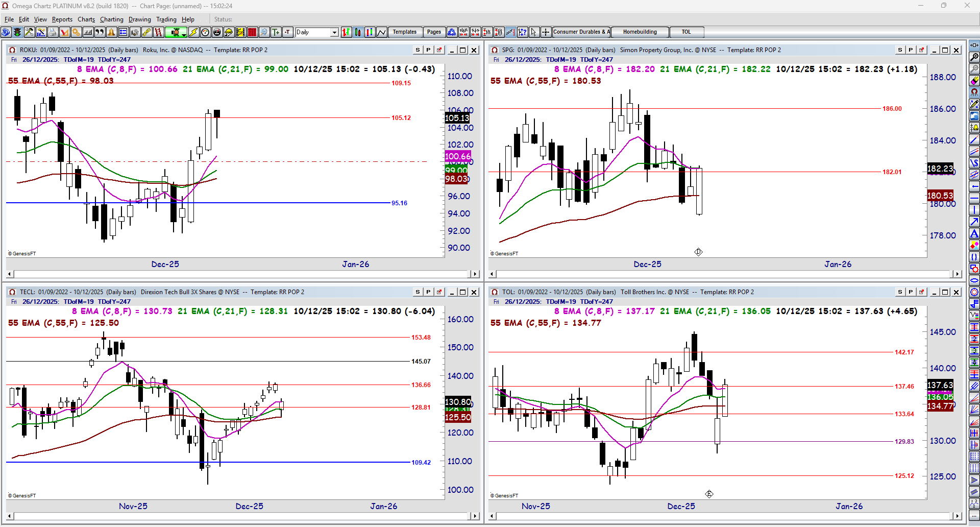Image resolution: width=980 pixels, height=527 pixels.
Task: Toggle the S button on ROKU chart
Action: point(418,50)
